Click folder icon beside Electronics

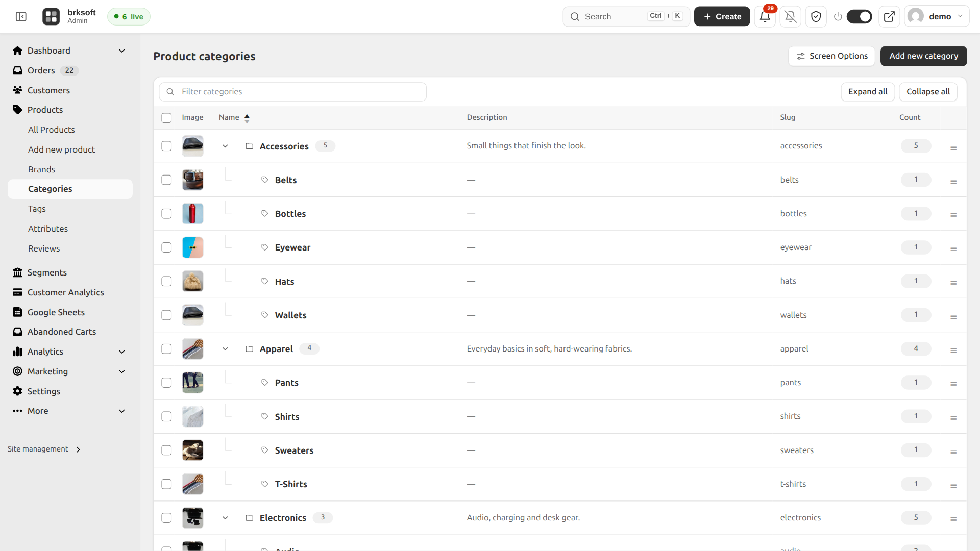point(249,517)
